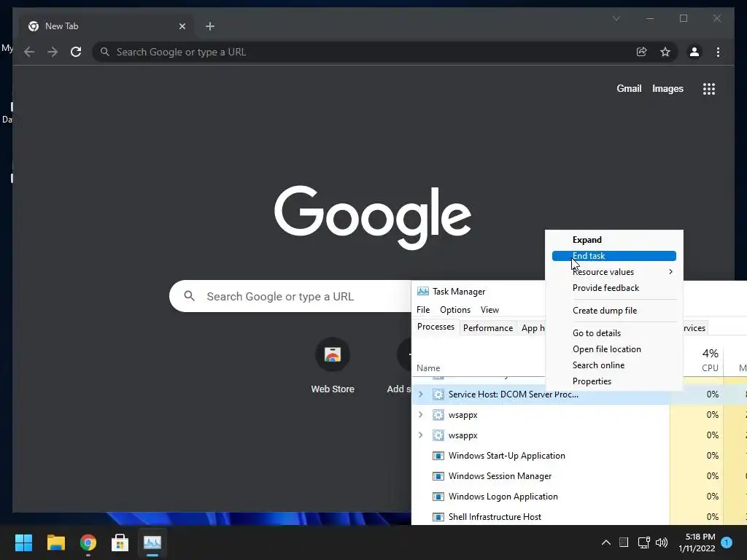This screenshot has width=747, height=560.
Task: Open the Chrome profile avatar
Action: (x=694, y=52)
